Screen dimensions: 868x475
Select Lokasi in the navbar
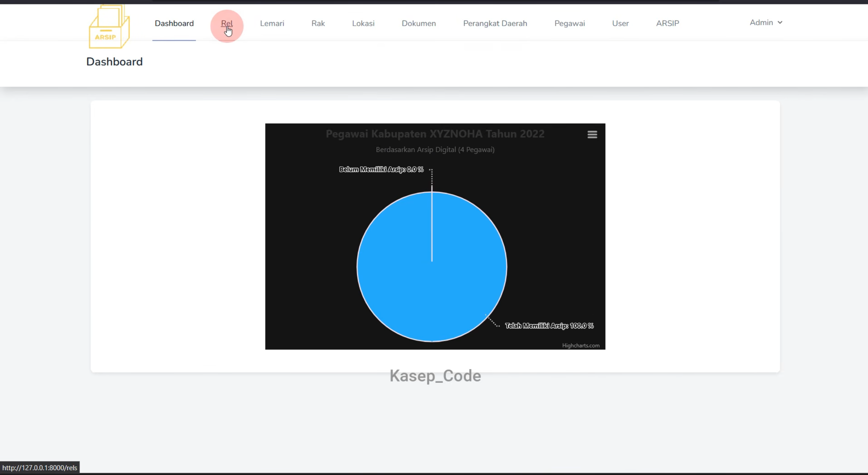pos(363,23)
